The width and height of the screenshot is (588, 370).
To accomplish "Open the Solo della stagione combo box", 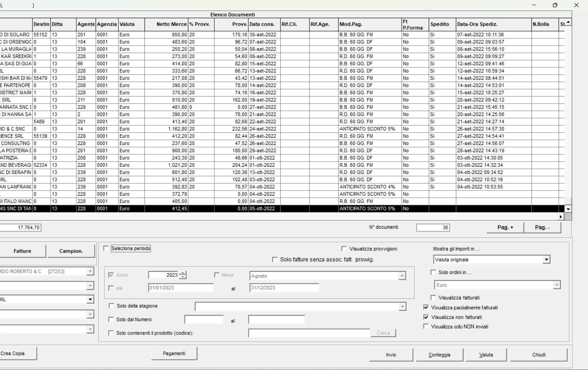I will click(x=402, y=307).
